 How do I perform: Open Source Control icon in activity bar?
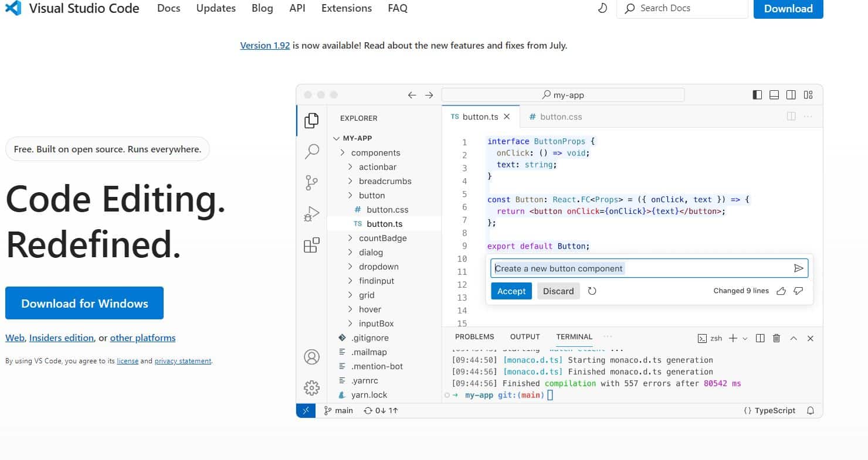click(311, 183)
